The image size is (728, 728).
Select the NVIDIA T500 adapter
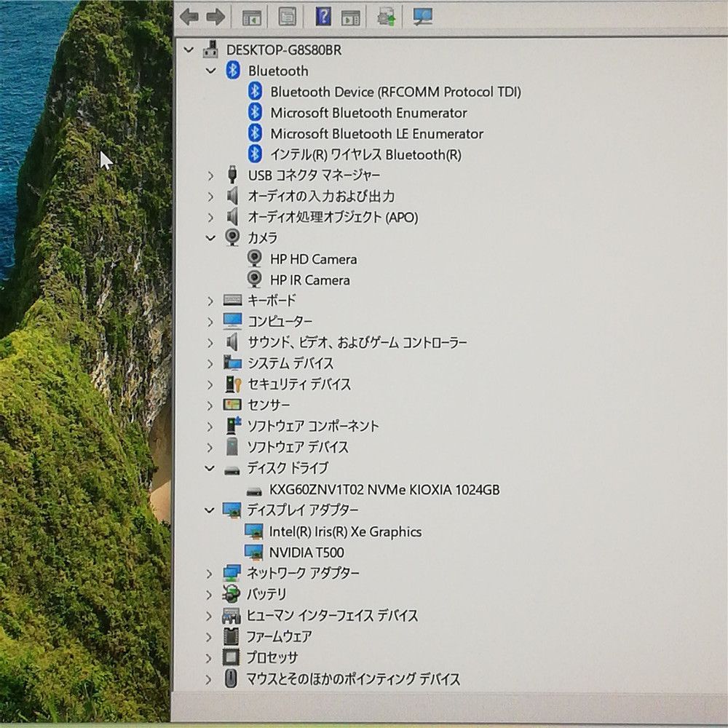306,552
